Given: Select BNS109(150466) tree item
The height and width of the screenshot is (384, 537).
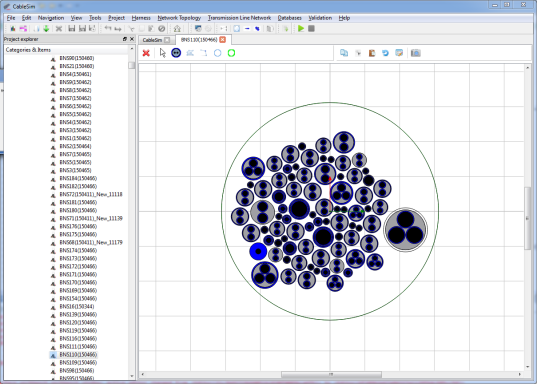Looking at the screenshot, I should coord(78,362).
